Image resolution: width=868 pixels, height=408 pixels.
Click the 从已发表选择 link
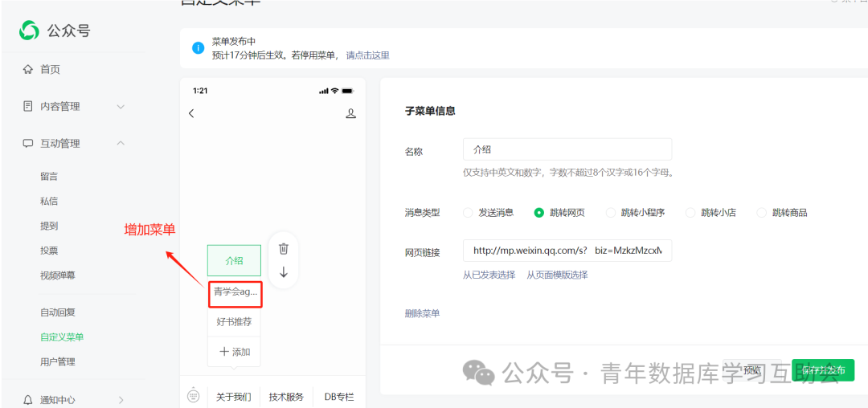(x=489, y=275)
